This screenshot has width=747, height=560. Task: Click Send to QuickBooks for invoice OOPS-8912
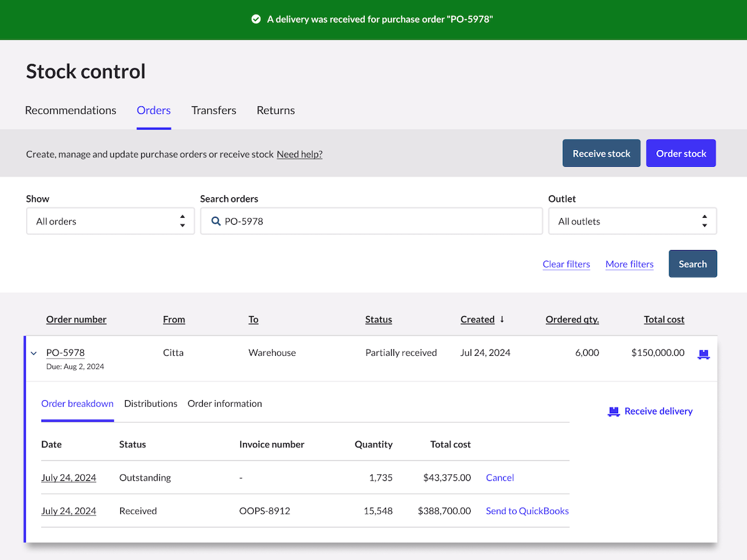pyautogui.click(x=527, y=511)
